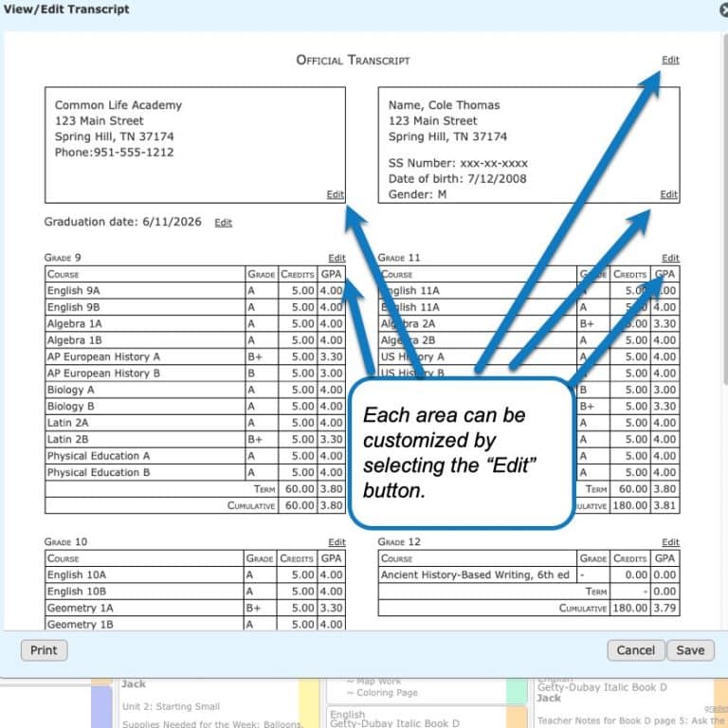Select the Latin 2B course cell

(145, 439)
